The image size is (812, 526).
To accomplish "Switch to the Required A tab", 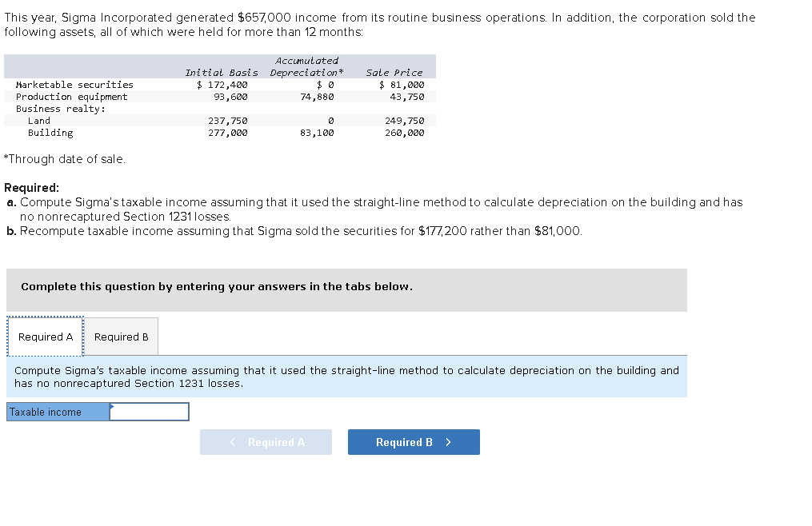I will [x=44, y=336].
